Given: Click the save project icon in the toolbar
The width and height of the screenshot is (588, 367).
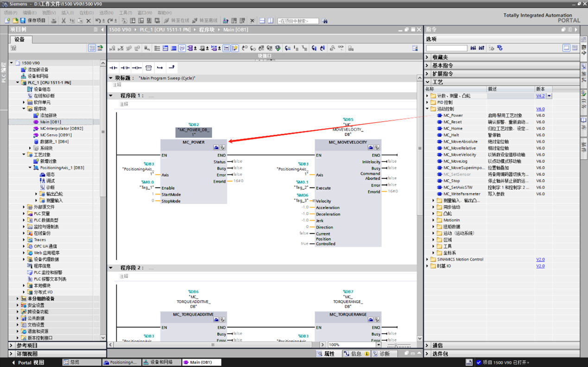Looking at the screenshot, I should [x=23, y=21].
